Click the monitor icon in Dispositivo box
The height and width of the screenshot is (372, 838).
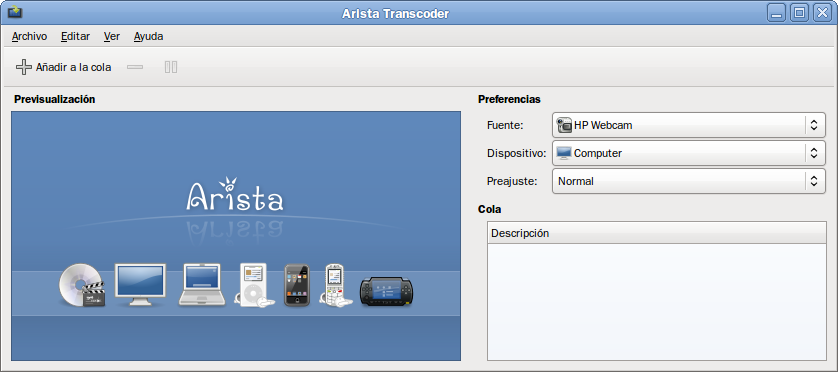point(564,153)
